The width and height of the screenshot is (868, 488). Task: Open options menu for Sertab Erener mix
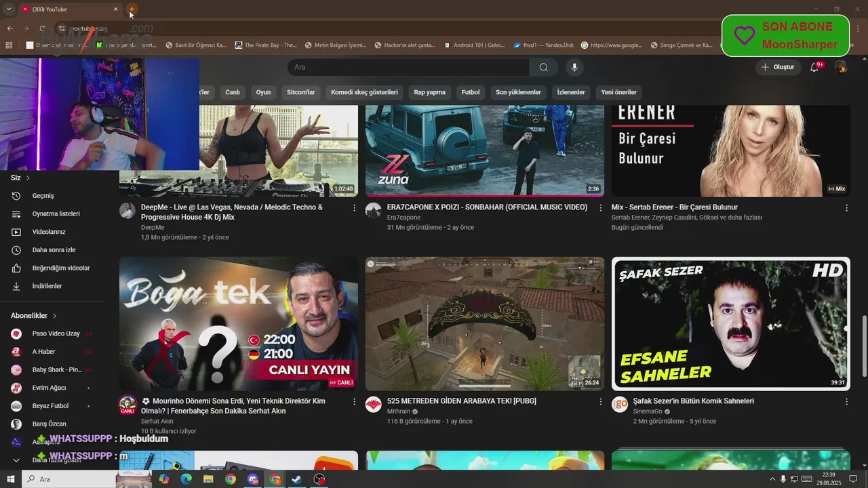pos(846,208)
